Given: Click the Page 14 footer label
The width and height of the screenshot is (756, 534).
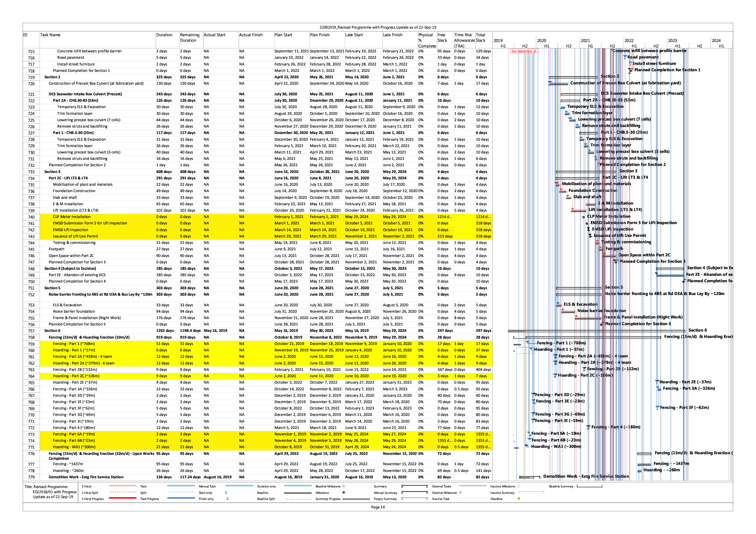Looking at the screenshot, I should pyautogui.click(x=378, y=507).
